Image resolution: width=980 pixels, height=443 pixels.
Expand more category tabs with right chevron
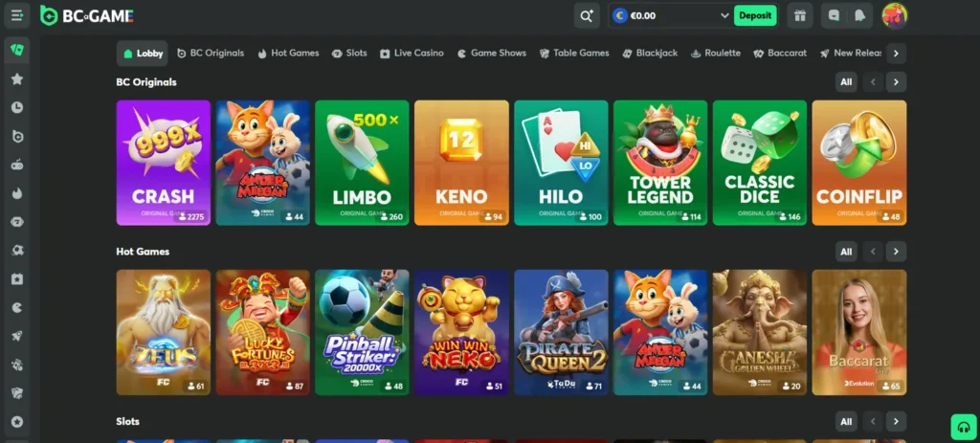tap(896, 54)
